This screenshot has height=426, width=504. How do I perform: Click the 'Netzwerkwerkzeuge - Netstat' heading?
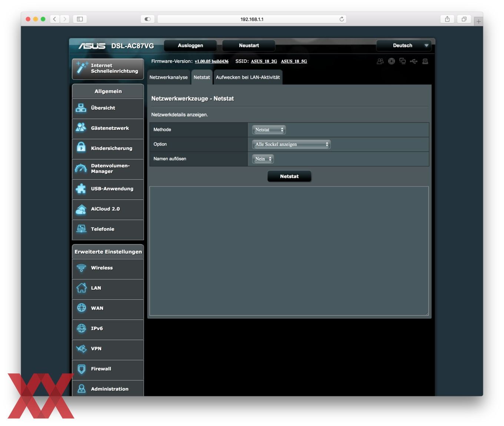pos(192,99)
